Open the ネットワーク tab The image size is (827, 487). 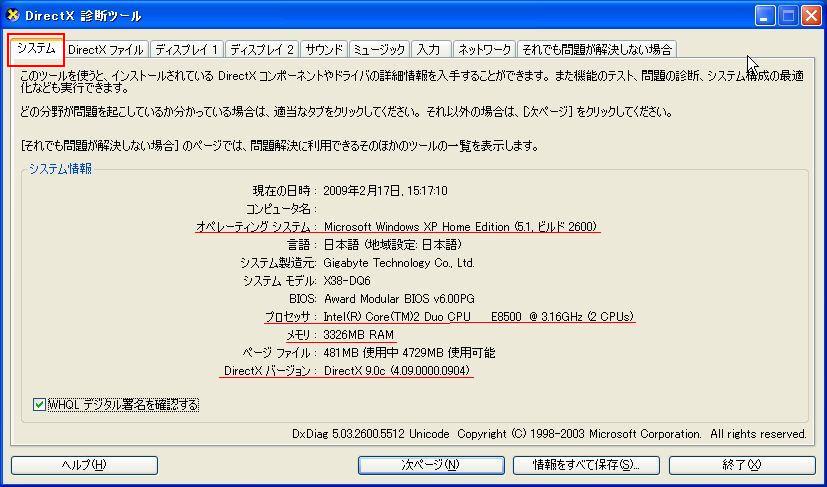[484, 50]
